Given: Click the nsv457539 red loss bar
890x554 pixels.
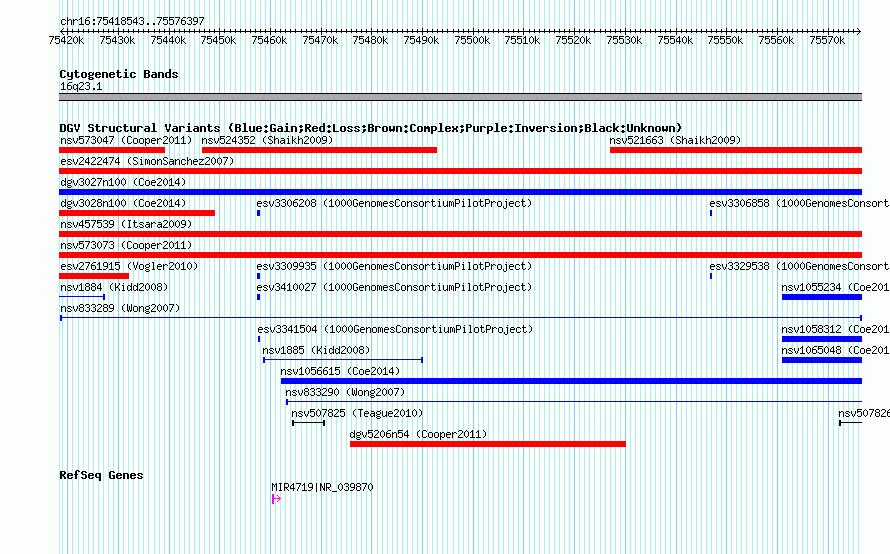Looking at the screenshot, I should coord(460,234).
